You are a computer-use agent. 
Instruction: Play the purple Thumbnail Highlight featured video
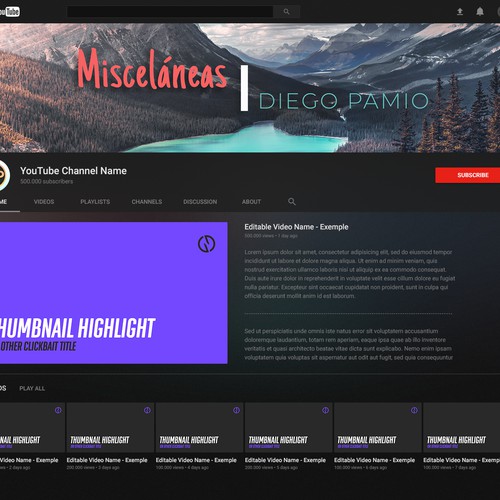(x=114, y=293)
